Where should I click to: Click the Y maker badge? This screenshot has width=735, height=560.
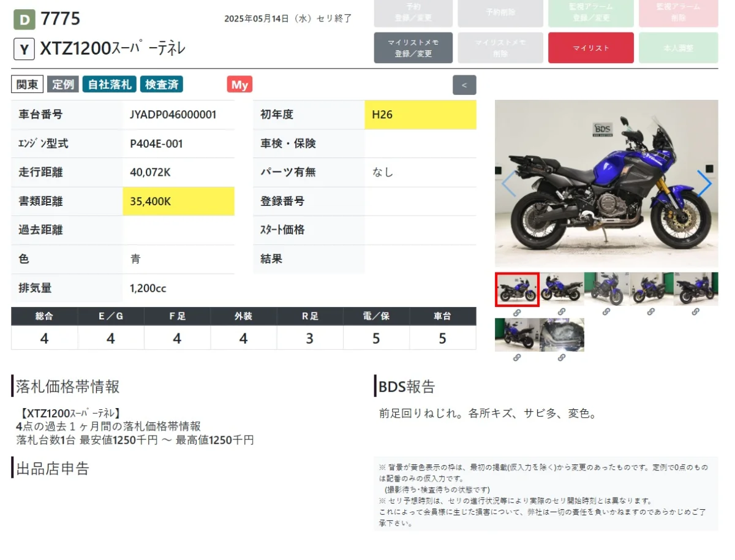[24, 50]
